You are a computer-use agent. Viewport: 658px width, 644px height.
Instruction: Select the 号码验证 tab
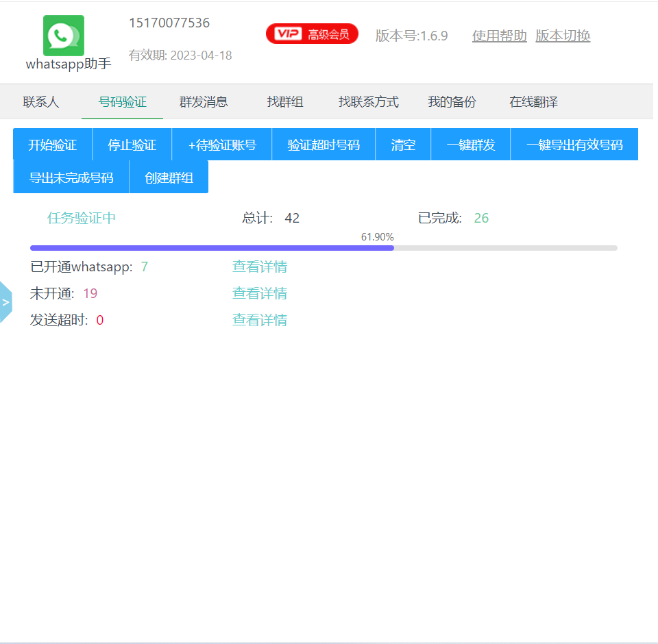pyautogui.click(x=123, y=102)
